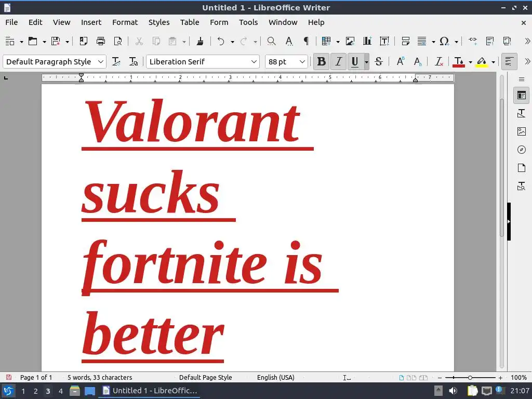This screenshot has height=399, width=532.
Task: Toggle Strikethrough formatting button
Action: pyautogui.click(x=379, y=62)
